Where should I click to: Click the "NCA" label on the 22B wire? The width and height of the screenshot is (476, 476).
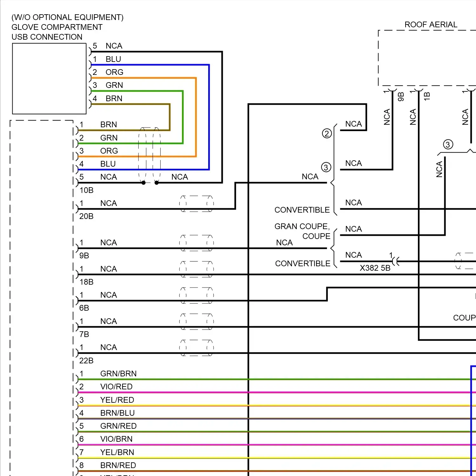click(109, 347)
